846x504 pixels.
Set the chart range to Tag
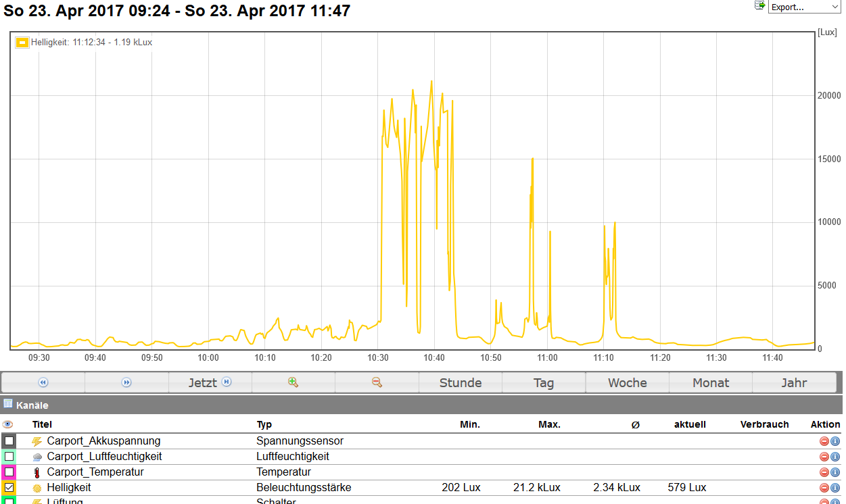point(544,382)
